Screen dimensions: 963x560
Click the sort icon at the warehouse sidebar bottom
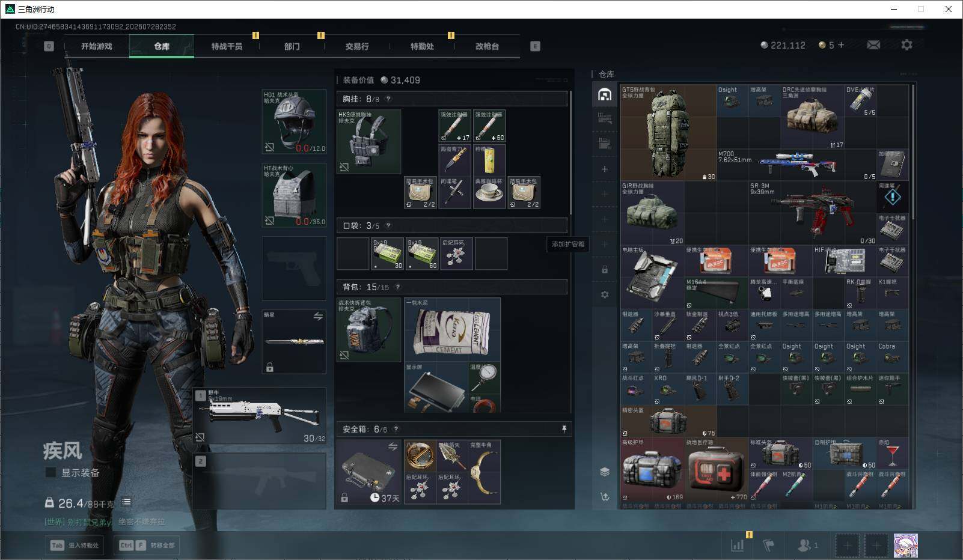605,497
